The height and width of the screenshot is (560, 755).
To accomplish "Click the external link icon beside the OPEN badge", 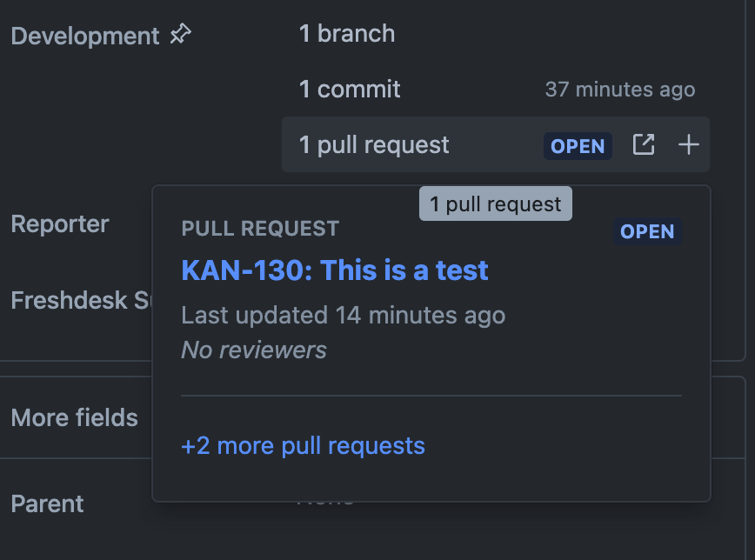I will (643, 145).
